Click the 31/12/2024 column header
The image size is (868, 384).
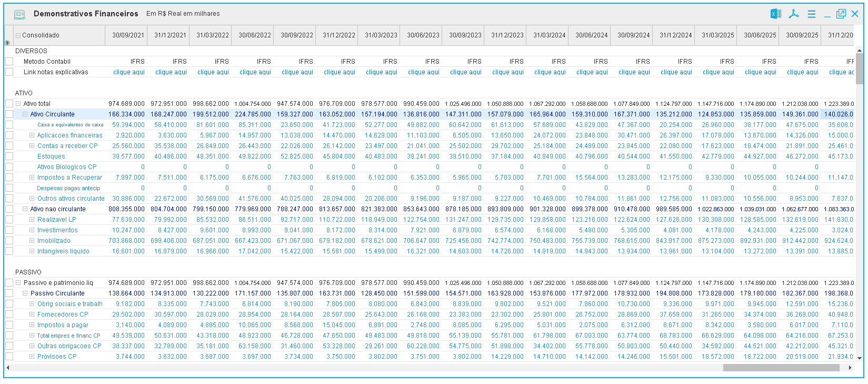[x=674, y=35]
